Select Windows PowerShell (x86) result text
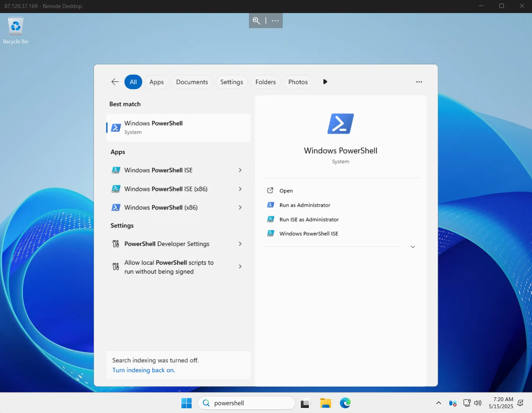This screenshot has width=532, height=413. click(x=161, y=207)
